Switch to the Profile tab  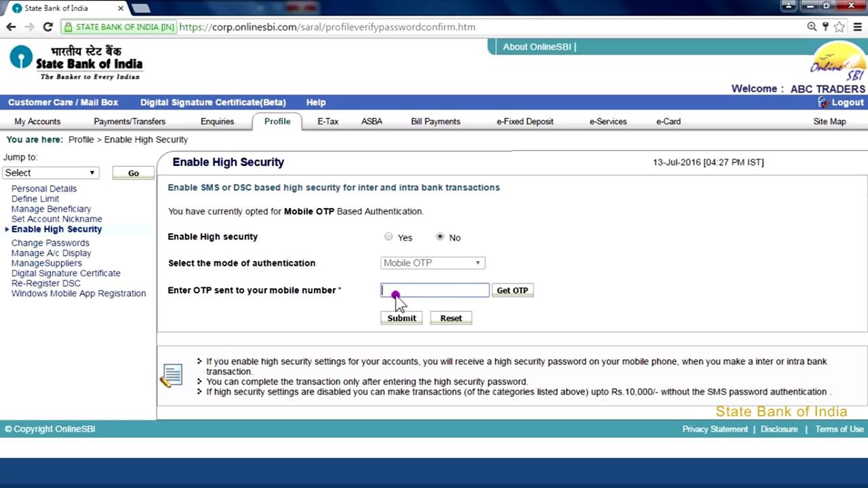click(x=277, y=121)
